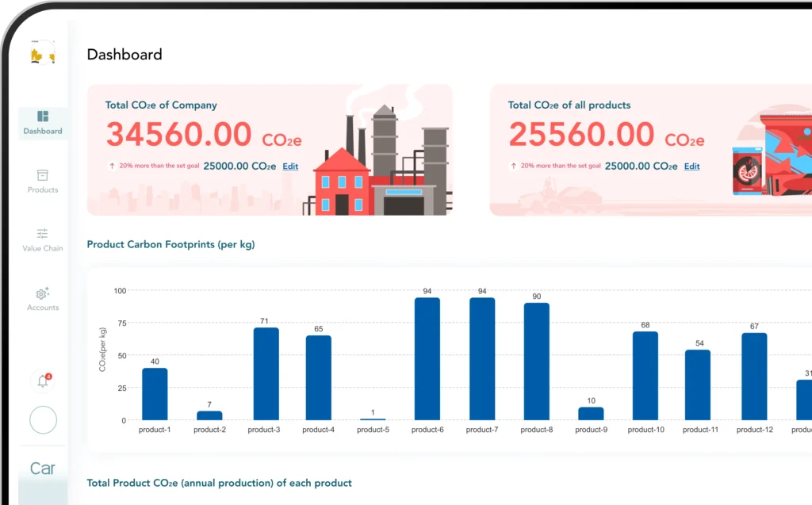The image size is (812, 505).
Task: Go to the Products menu label
Action: pos(43,190)
